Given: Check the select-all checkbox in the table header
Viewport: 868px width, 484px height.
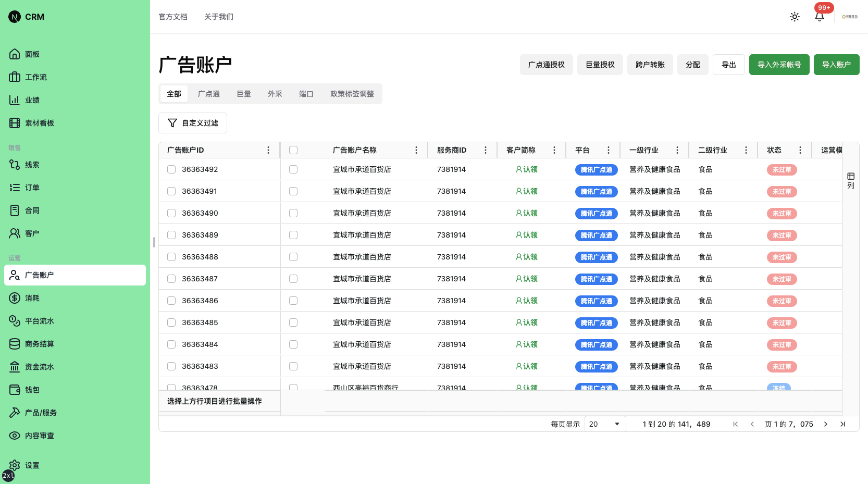Looking at the screenshot, I should click(293, 150).
